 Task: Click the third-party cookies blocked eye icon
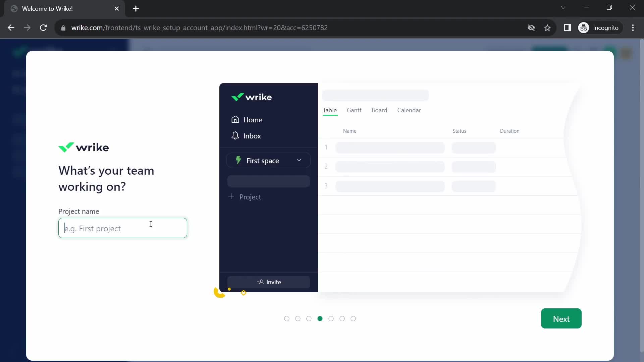(531, 28)
